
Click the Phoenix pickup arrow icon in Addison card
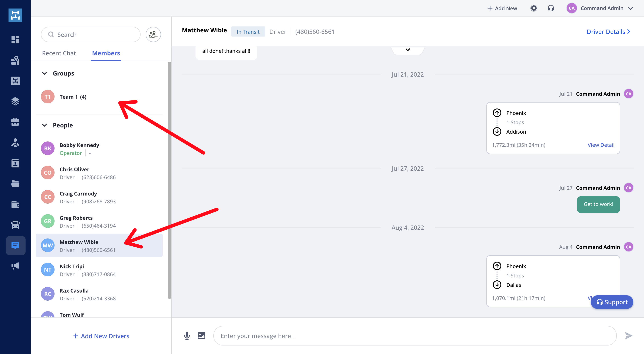point(497,113)
